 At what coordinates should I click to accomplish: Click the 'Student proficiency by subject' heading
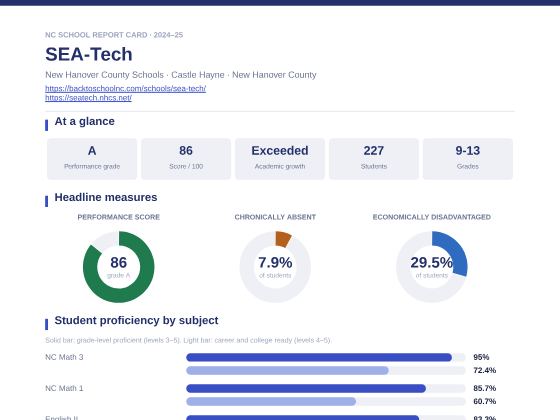[136, 320]
